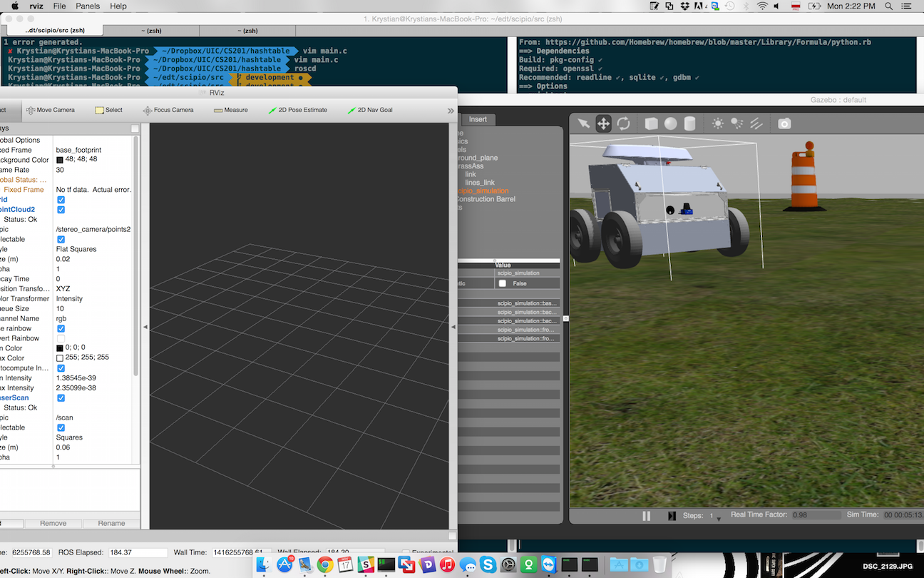Open iTunes from the dock
The width and height of the screenshot is (924, 578).
447,564
